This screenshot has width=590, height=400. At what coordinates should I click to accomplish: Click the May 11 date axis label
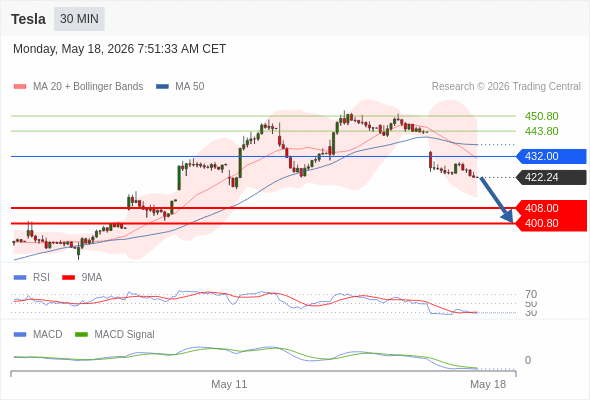(229, 385)
